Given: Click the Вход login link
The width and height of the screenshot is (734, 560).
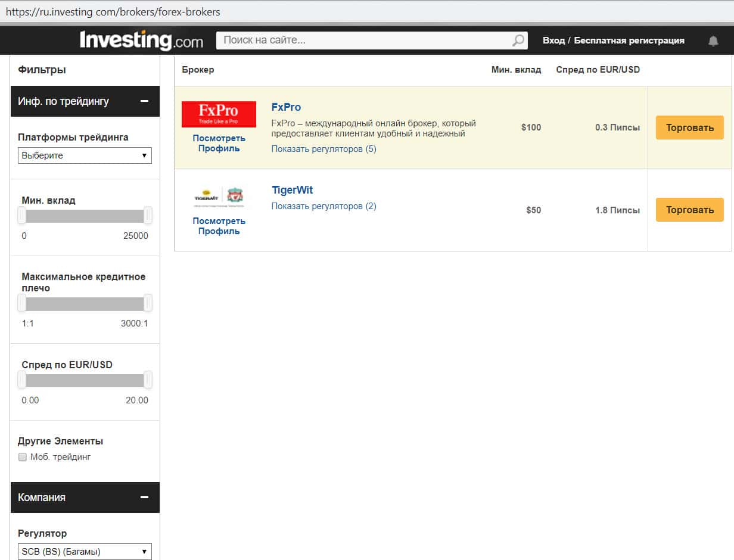Looking at the screenshot, I should coord(553,41).
